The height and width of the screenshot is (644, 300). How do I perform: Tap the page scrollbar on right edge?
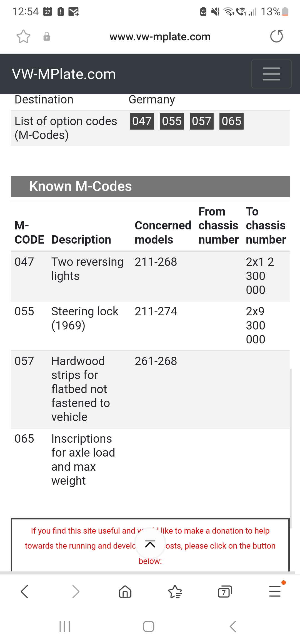tap(291, 448)
